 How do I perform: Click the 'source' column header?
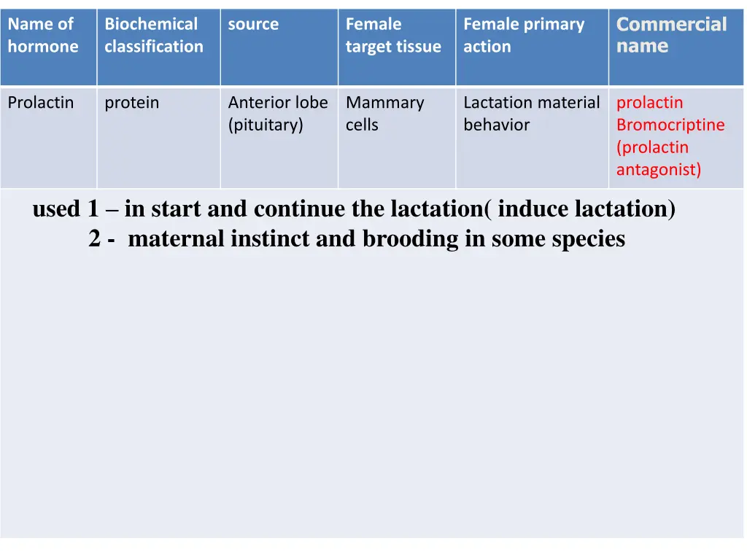[279, 47]
